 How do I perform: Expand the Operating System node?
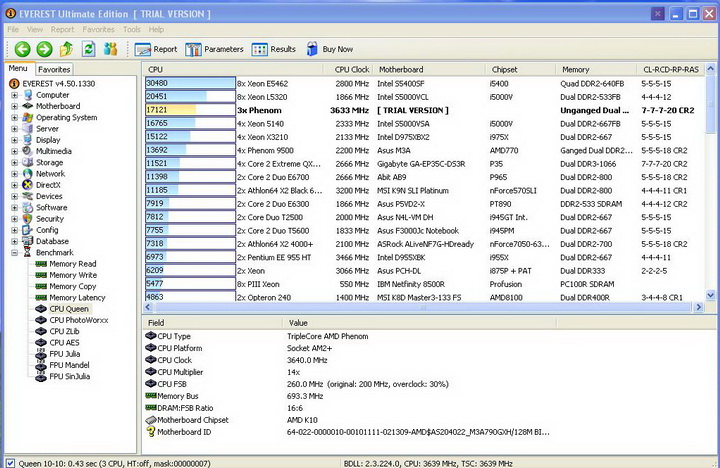[14, 118]
